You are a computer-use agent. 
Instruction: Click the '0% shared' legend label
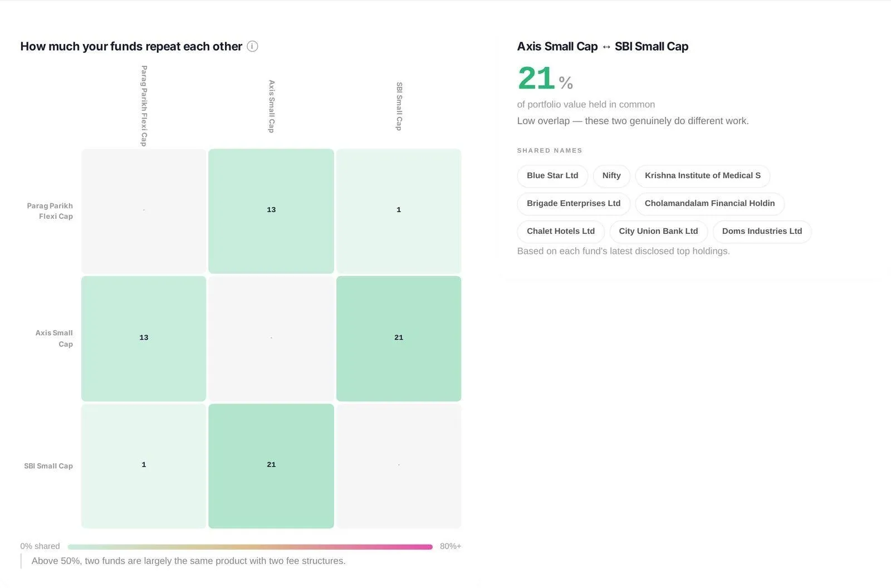pyautogui.click(x=40, y=546)
